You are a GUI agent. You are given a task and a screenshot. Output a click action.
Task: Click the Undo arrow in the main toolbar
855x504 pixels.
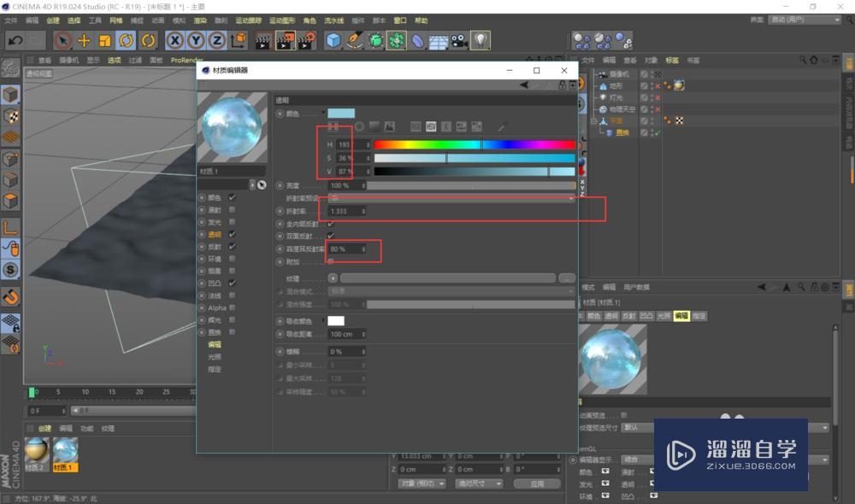tap(15, 40)
